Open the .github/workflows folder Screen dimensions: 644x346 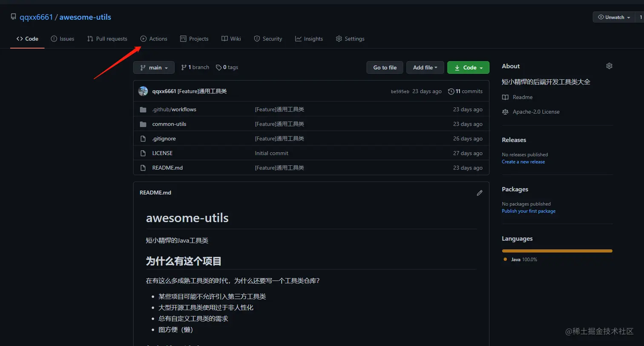(174, 110)
